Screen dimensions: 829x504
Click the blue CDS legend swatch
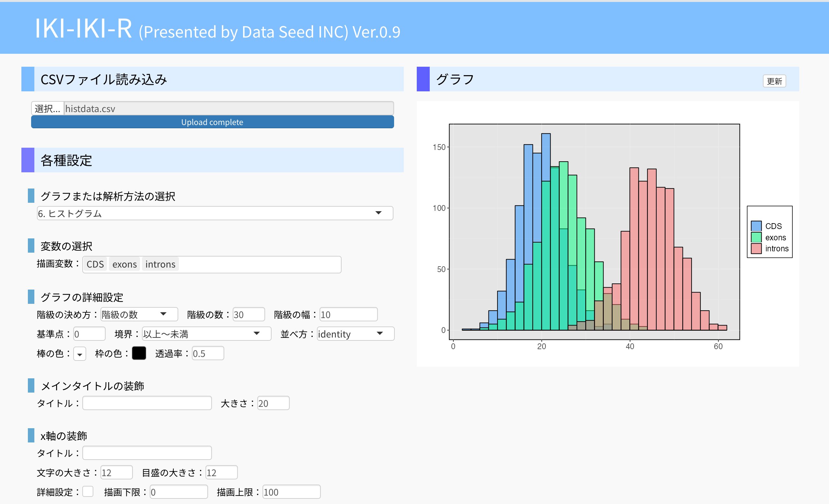pyautogui.click(x=756, y=226)
